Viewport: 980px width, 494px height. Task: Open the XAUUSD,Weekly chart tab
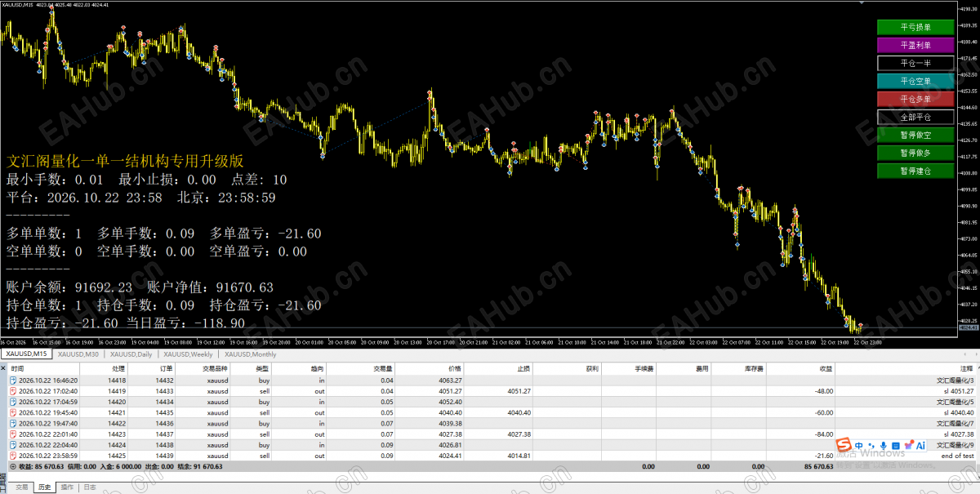coord(189,354)
